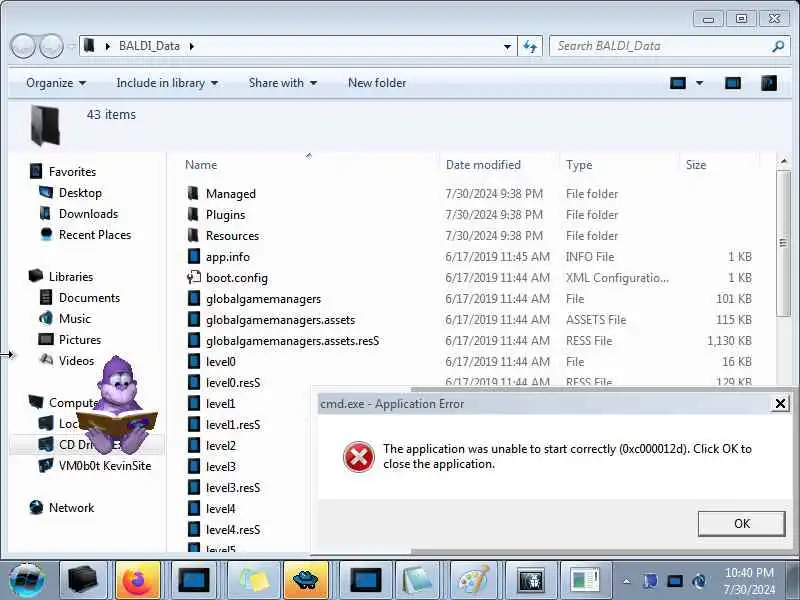Click the red error icon in the dialog

tap(359, 457)
